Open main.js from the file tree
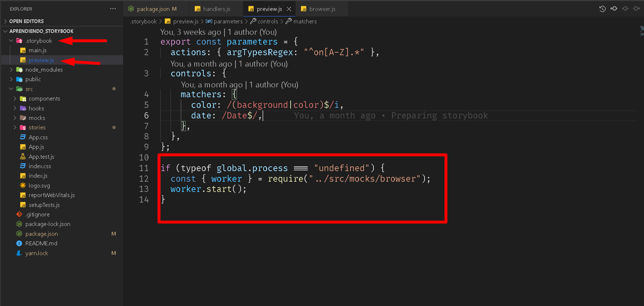644x306 pixels. (x=38, y=50)
